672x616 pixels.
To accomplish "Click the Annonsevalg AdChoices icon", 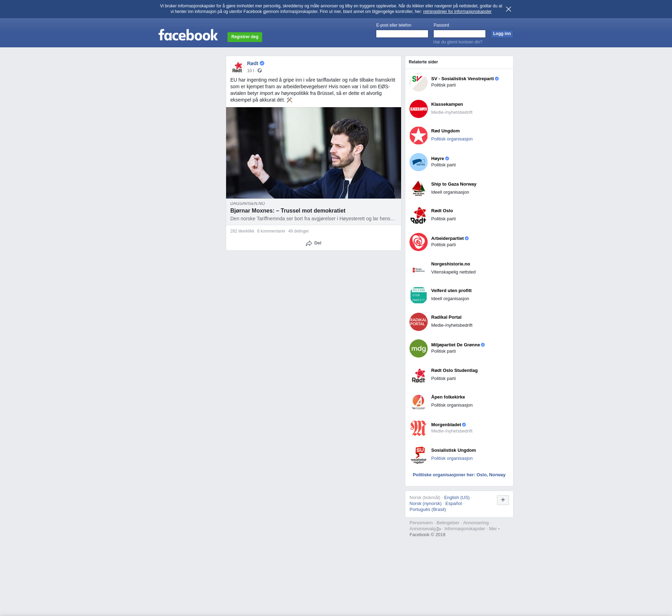I will tap(439, 529).
